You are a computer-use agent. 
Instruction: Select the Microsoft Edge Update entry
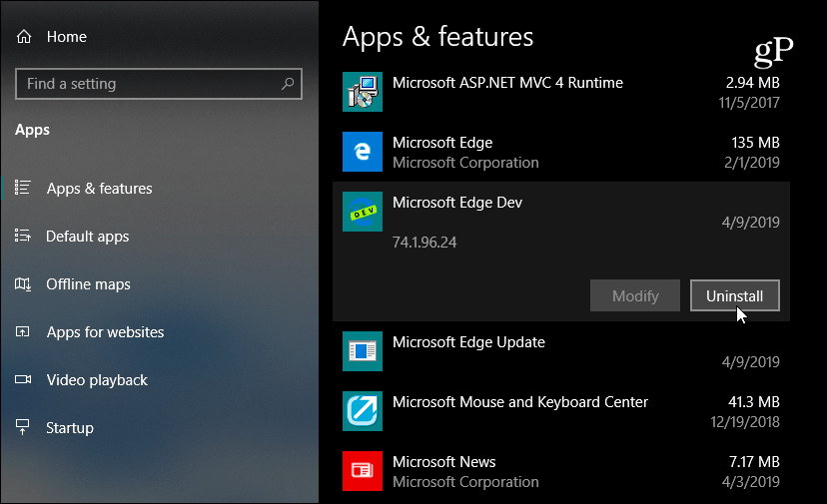(x=468, y=342)
